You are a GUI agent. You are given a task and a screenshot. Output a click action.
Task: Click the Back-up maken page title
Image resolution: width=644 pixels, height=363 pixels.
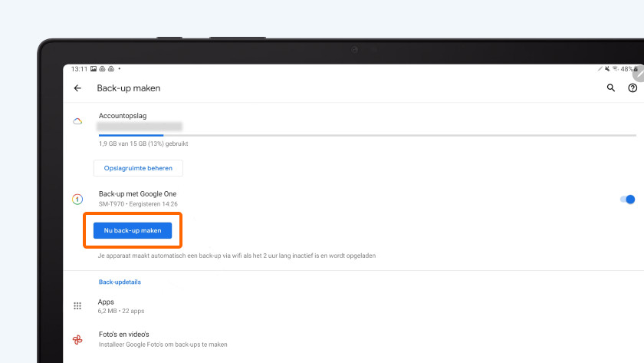(x=129, y=88)
